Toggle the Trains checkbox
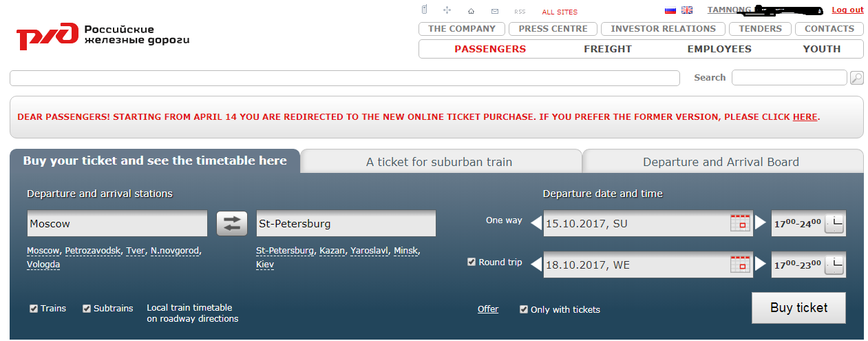The height and width of the screenshot is (341, 868). [x=34, y=308]
